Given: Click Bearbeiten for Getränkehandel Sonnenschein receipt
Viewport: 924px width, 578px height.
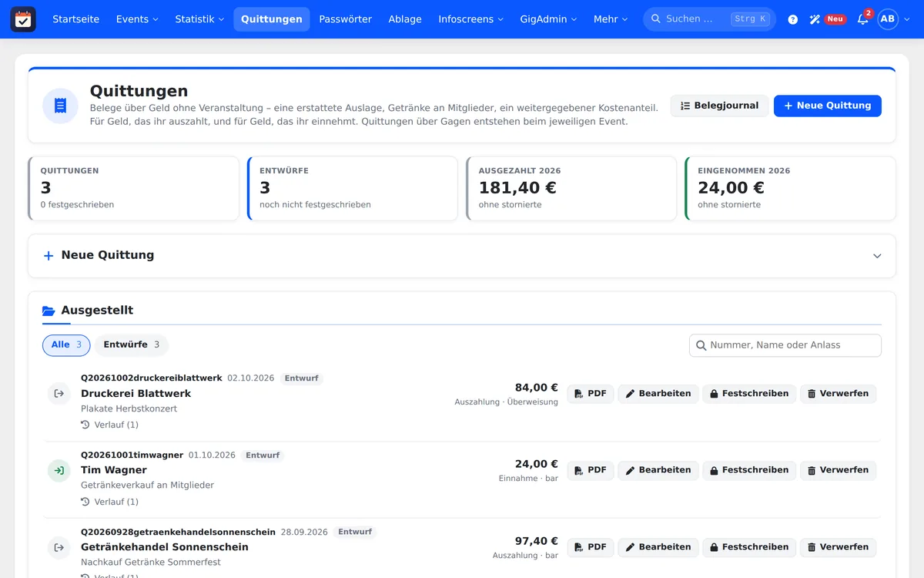Looking at the screenshot, I should tap(658, 547).
